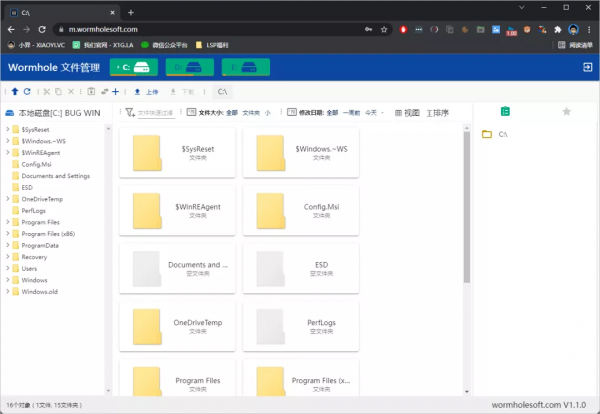Screen dimensions: 600x414
Task: Switch to the C: drive tab in header
Action: pyautogui.click(x=133, y=67)
